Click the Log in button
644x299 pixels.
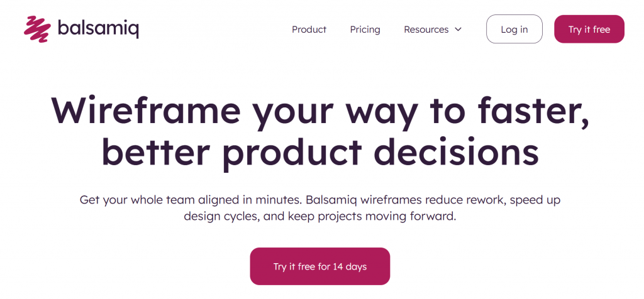(x=514, y=30)
